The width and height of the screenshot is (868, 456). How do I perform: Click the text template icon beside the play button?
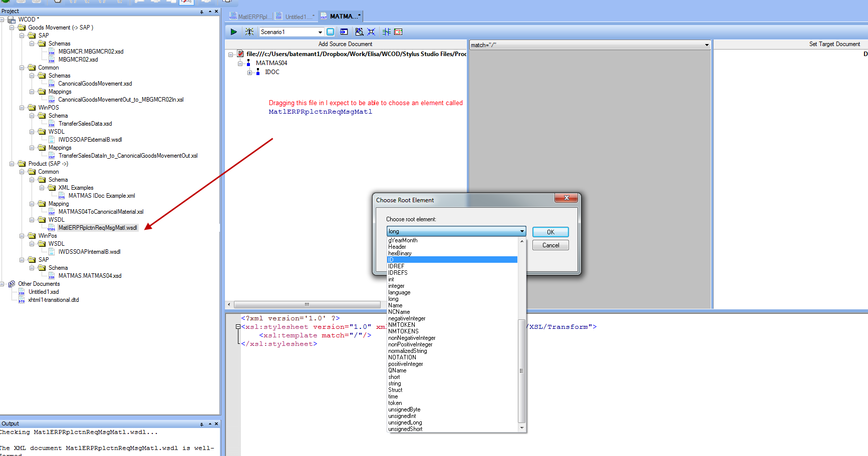pyautogui.click(x=249, y=32)
